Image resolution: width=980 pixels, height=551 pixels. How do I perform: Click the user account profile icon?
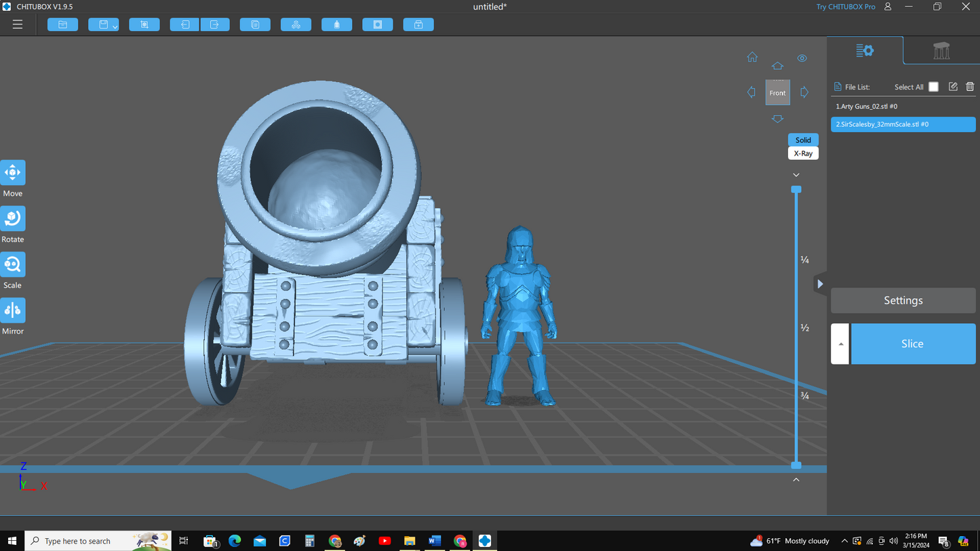(x=888, y=7)
